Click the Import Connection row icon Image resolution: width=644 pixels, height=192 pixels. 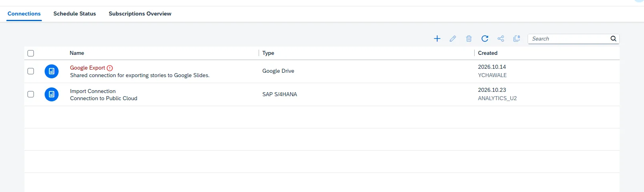coord(51,94)
